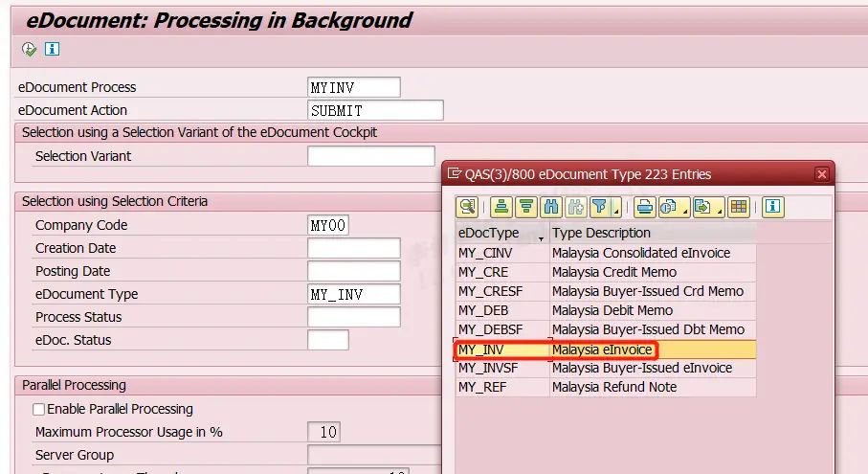
Task: Sort ascending in eDocument Type list
Action: 501,206
